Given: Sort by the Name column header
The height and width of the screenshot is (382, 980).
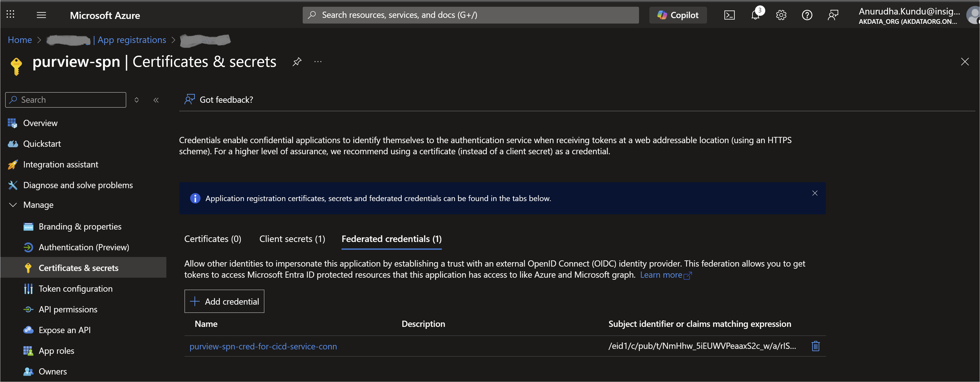Looking at the screenshot, I should (x=206, y=324).
